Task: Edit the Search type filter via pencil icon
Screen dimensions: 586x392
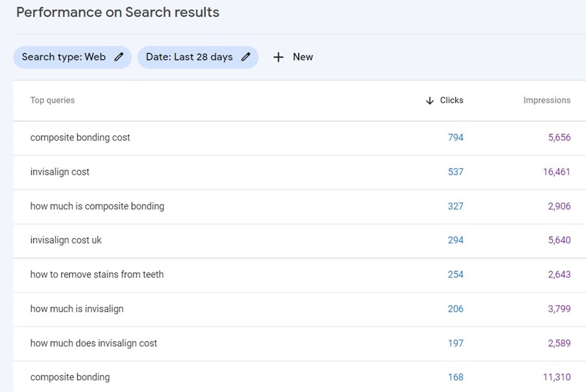Action: pos(118,56)
